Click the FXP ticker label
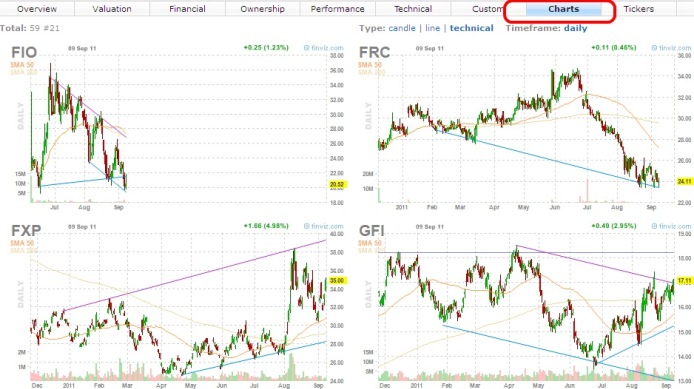 click(26, 231)
